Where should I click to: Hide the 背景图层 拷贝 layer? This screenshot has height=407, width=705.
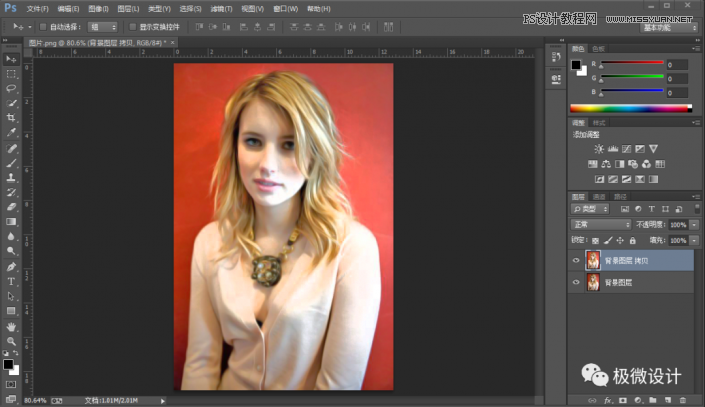pyautogui.click(x=576, y=260)
